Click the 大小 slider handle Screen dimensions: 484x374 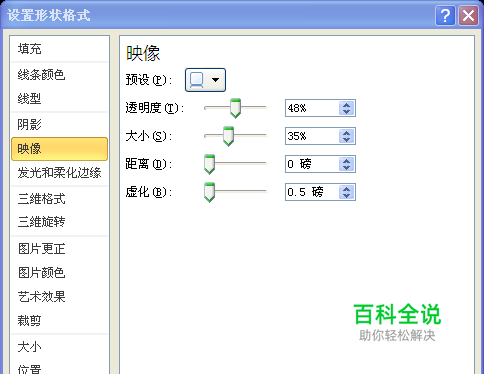pos(228,136)
